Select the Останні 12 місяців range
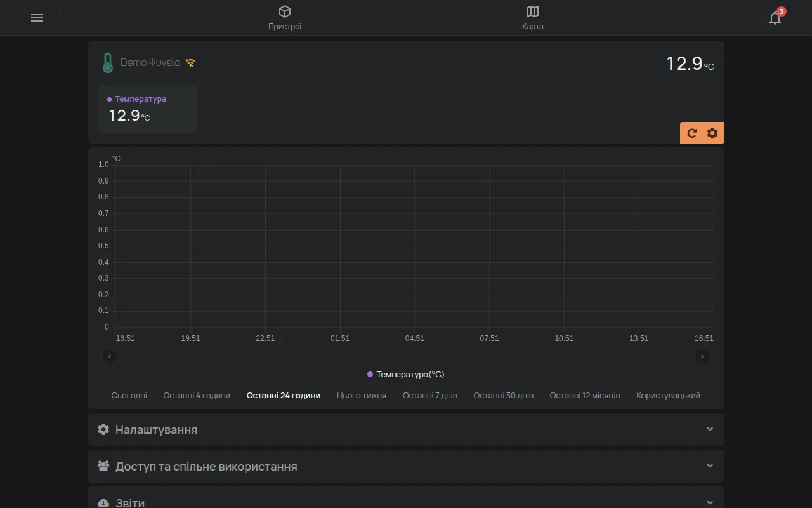812x508 pixels. point(585,395)
